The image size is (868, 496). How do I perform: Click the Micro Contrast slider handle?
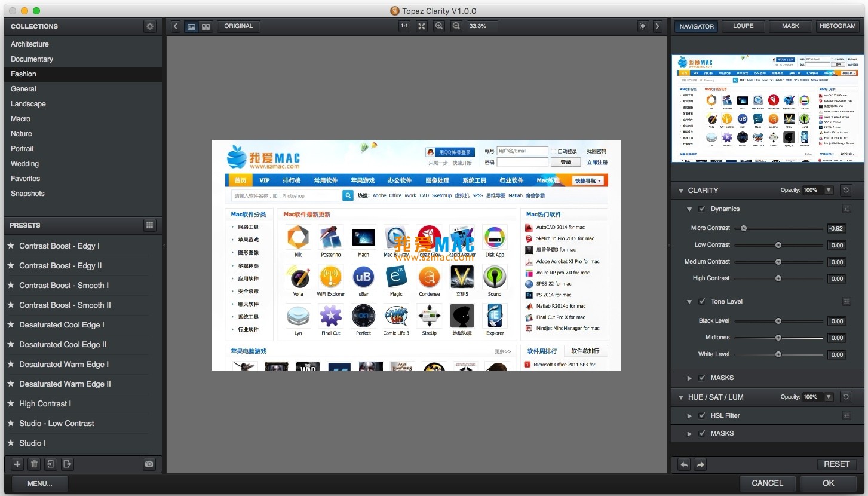pos(744,228)
